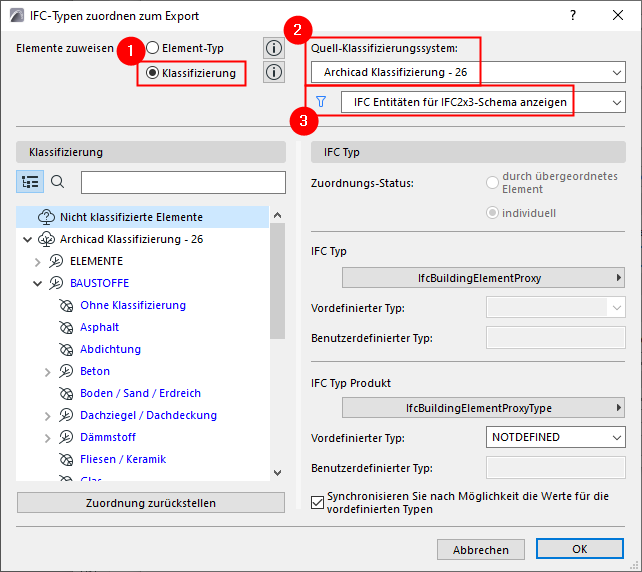Click info icon next to Element-Typ
The image size is (642, 572).
(x=274, y=48)
